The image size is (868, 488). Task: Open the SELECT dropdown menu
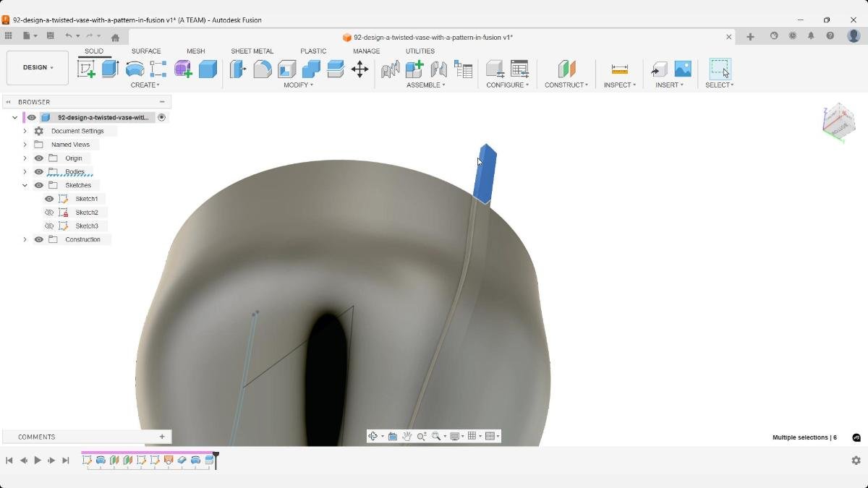pos(720,85)
